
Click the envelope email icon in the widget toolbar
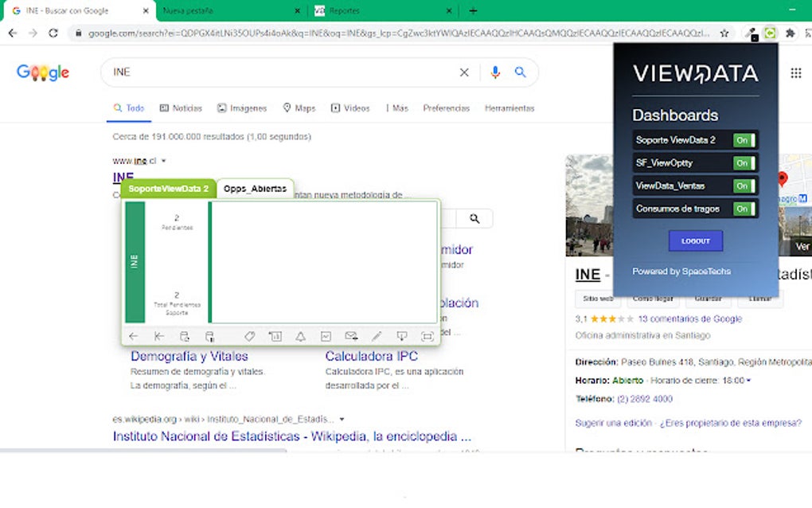[350, 335]
